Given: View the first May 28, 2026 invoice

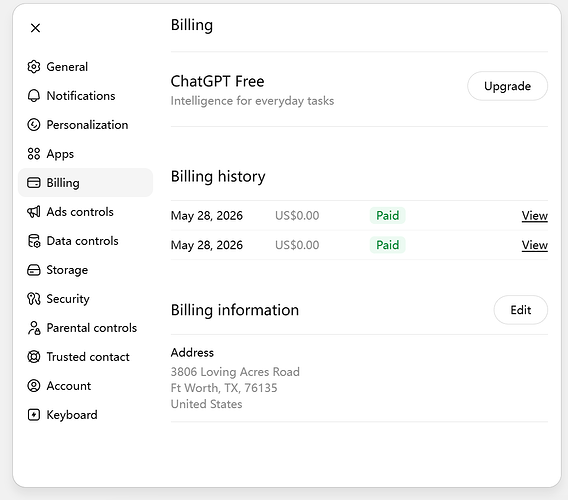Looking at the screenshot, I should coord(534,216).
